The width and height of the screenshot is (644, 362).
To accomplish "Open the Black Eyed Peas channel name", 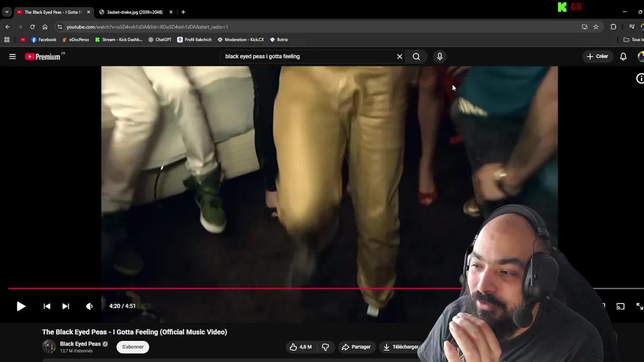I will (80, 344).
